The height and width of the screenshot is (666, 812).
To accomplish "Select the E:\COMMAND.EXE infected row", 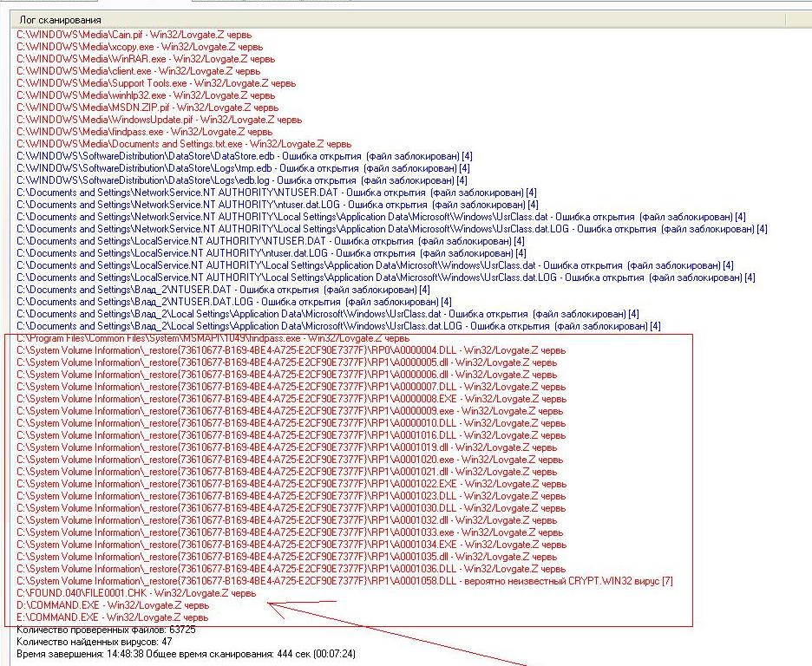I will pos(113,618).
